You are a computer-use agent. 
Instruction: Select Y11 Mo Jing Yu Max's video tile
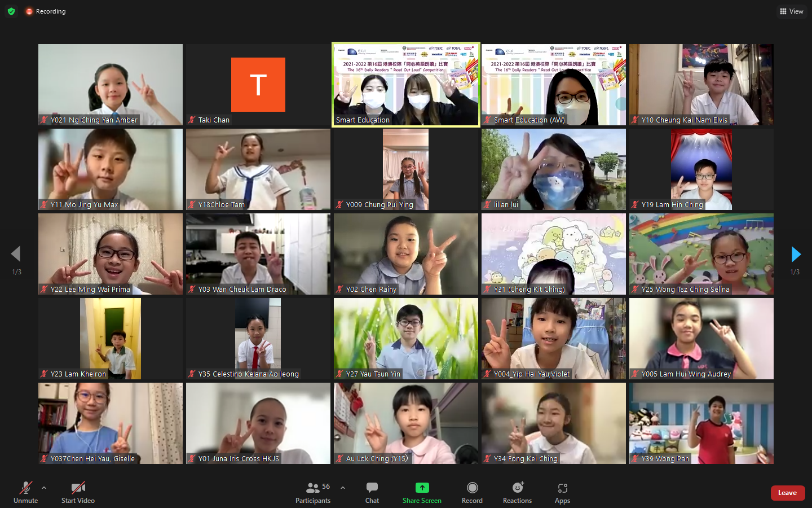coord(111,169)
